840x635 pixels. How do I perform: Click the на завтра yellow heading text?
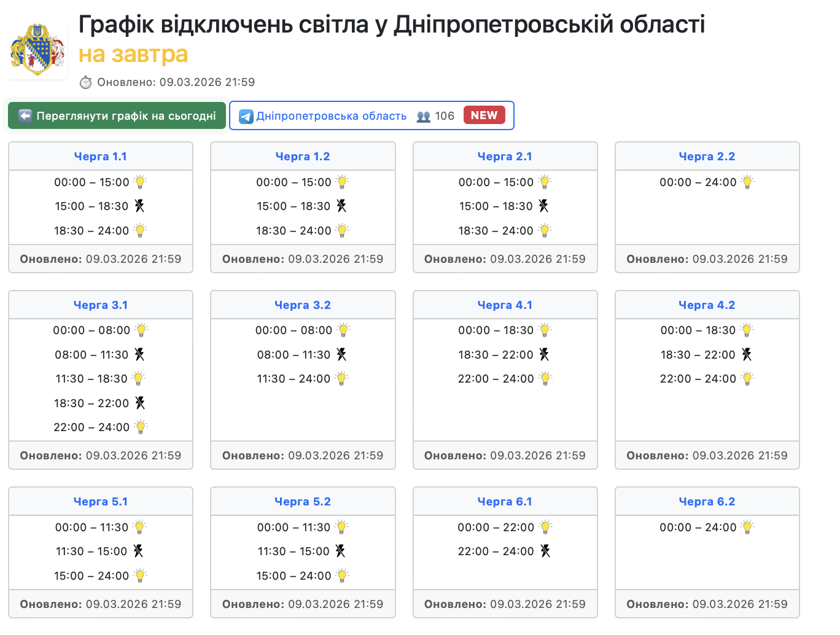click(133, 54)
